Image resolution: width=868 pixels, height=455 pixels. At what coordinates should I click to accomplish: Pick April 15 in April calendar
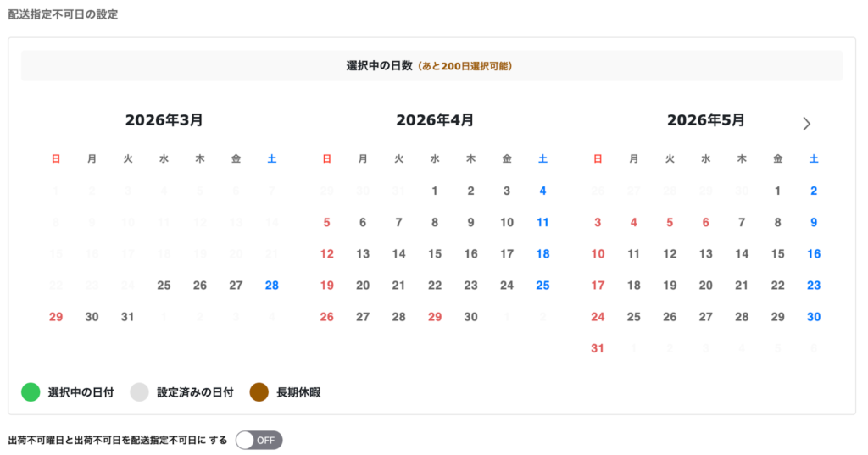(x=435, y=253)
